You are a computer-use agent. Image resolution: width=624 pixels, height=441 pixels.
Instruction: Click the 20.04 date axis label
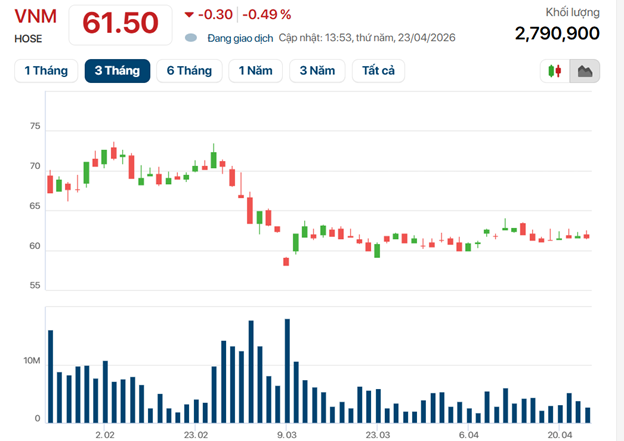(560, 435)
